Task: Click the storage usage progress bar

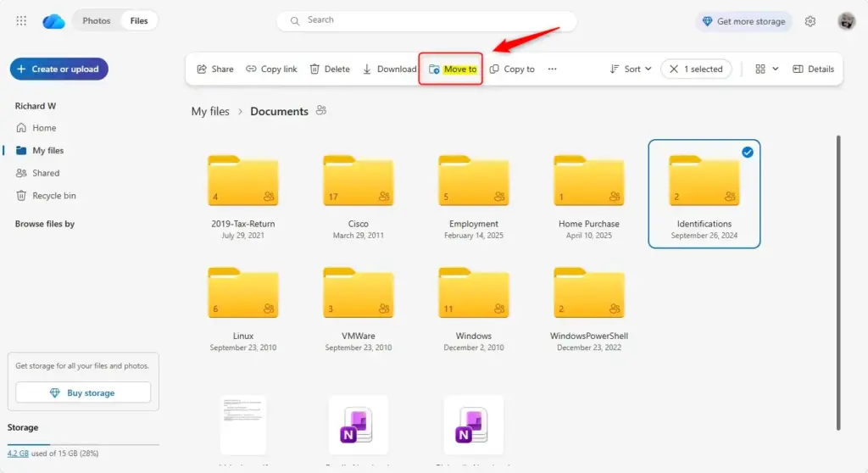Action: pyautogui.click(x=83, y=444)
